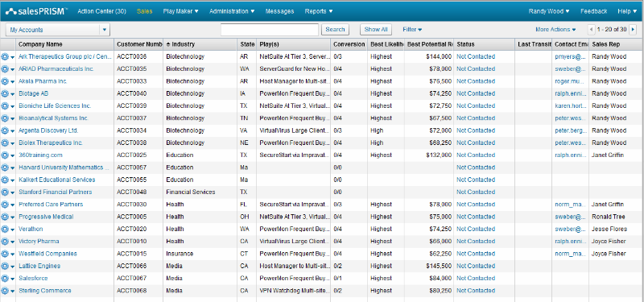Open gear icon for Preferred Care Partners row
644x302 pixels.
coord(5,205)
